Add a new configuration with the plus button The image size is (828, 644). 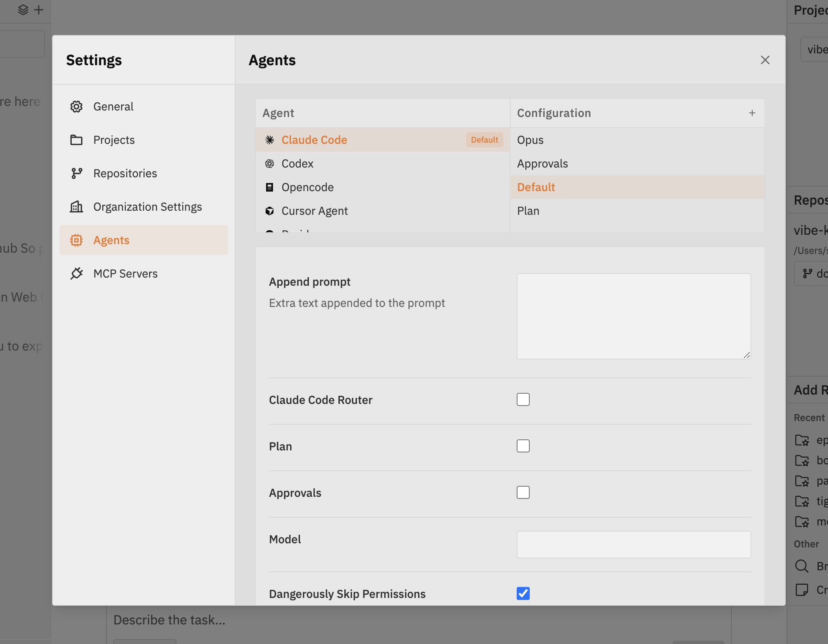pos(752,113)
